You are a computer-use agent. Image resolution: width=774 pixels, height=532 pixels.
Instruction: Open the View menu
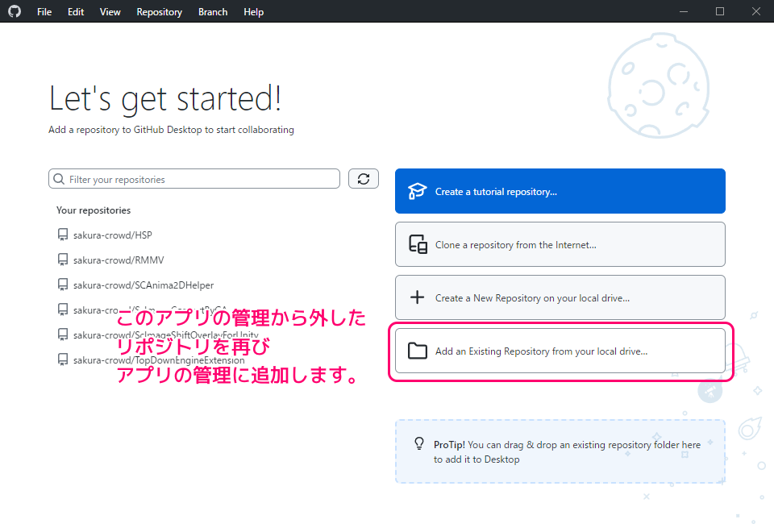[110, 12]
